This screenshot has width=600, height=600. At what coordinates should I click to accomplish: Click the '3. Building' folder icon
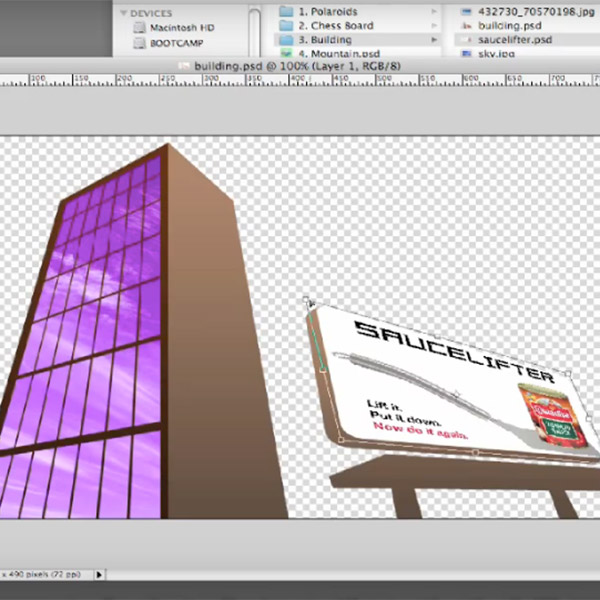[x=286, y=40]
